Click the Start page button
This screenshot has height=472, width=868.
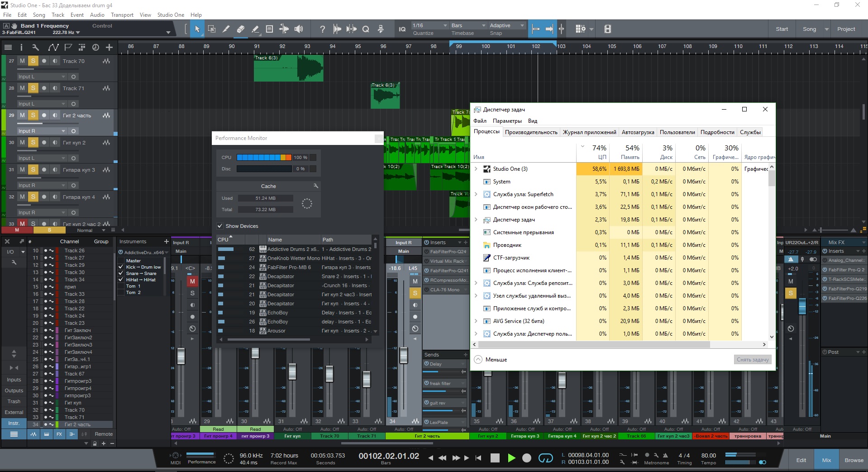(782, 29)
